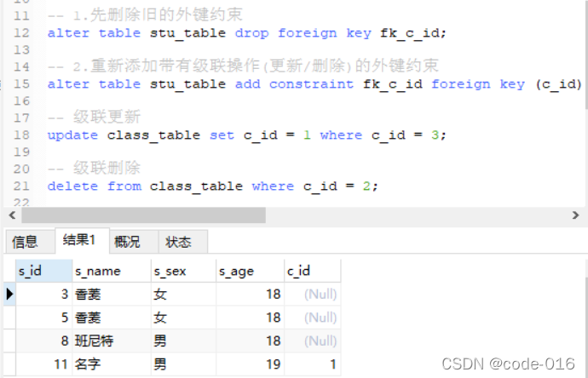Screen dimensions: 588x378
Task: Open the 状态 tab
Action: click(x=183, y=242)
